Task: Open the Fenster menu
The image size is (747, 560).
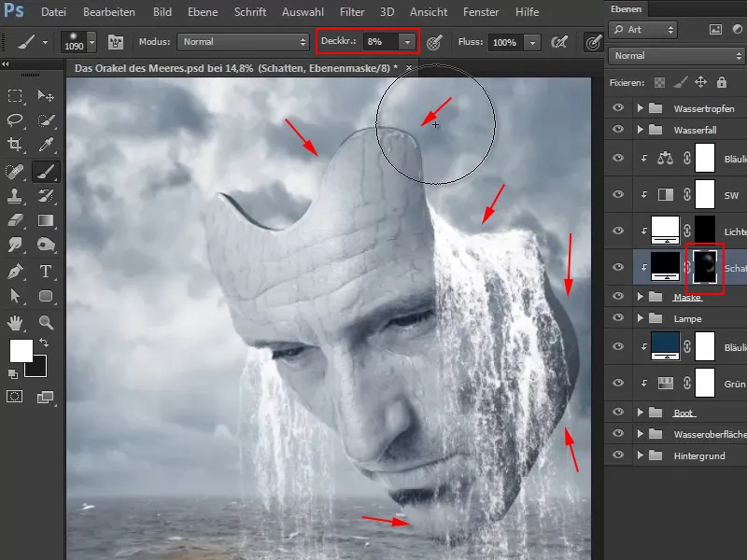Action: click(x=481, y=12)
